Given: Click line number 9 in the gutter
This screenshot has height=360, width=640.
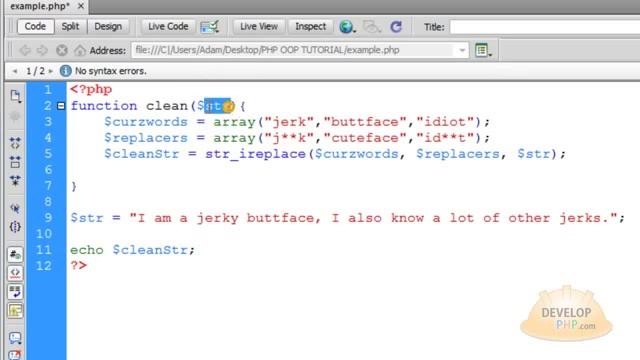Looking at the screenshot, I should click(48, 218).
